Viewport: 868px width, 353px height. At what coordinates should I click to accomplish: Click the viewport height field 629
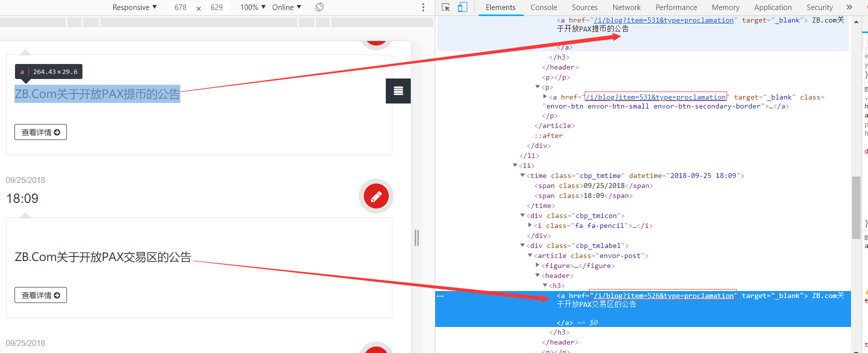coord(216,7)
